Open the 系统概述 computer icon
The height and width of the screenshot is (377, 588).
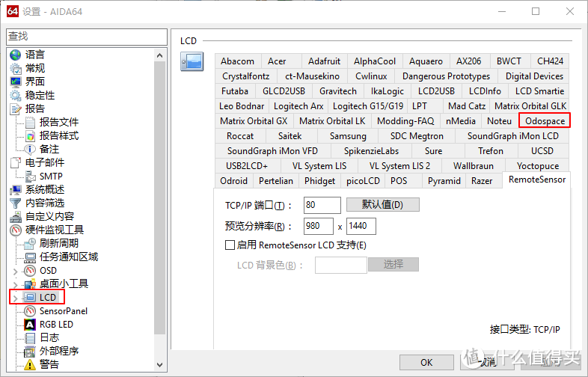16,190
